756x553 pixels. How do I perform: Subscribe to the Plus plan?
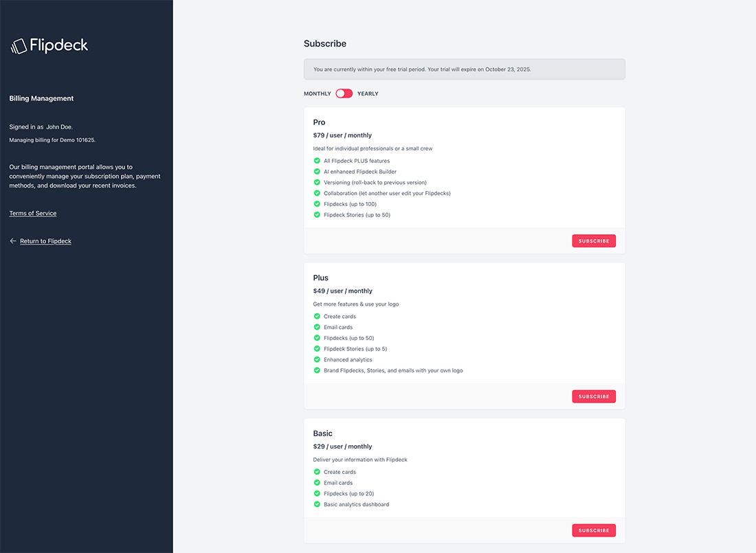tap(593, 396)
